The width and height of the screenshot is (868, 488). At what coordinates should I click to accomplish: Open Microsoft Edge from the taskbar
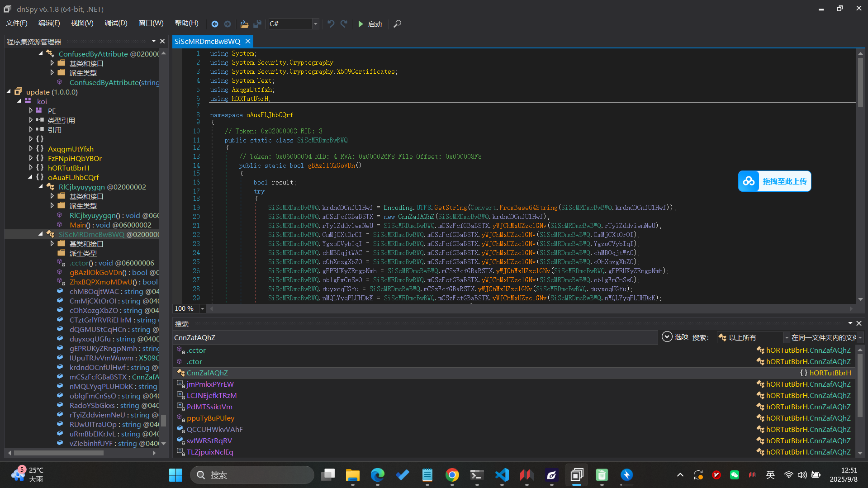[x=377, y=475]
